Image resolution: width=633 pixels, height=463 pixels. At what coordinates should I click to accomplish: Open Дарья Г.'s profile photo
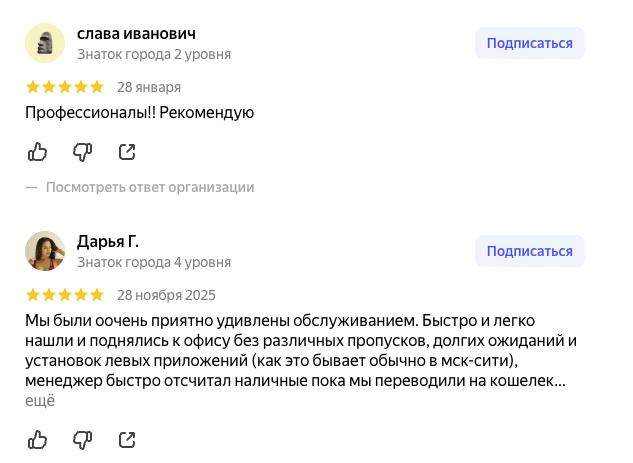coord(45,251)
